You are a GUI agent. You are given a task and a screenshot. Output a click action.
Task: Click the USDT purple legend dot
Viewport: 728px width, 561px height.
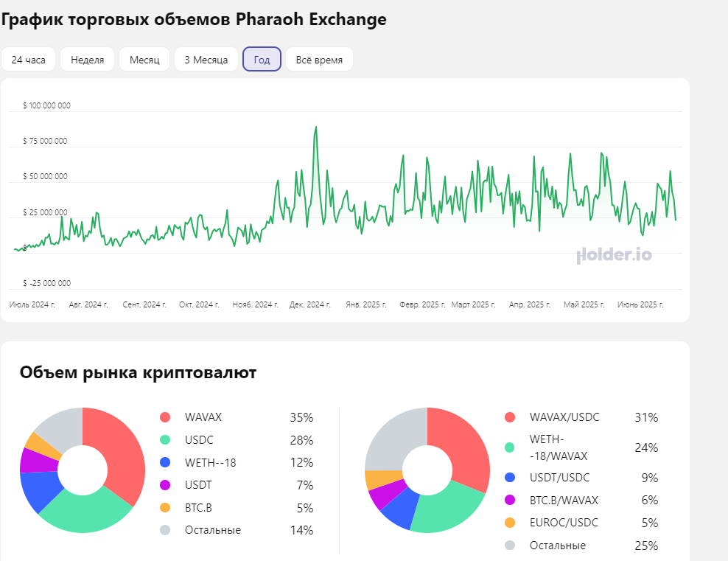click(165, 485)
